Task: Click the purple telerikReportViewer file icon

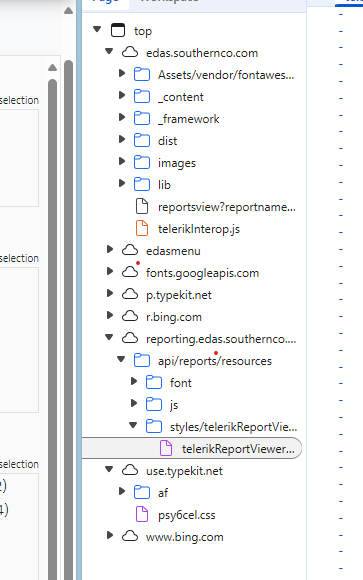Action: [x=166, y=448]
